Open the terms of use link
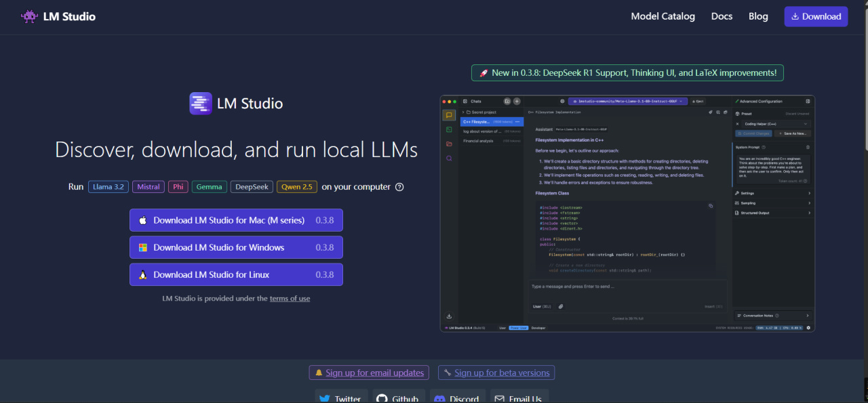Screen dimensions: 868x403 [x=290, y=298]
